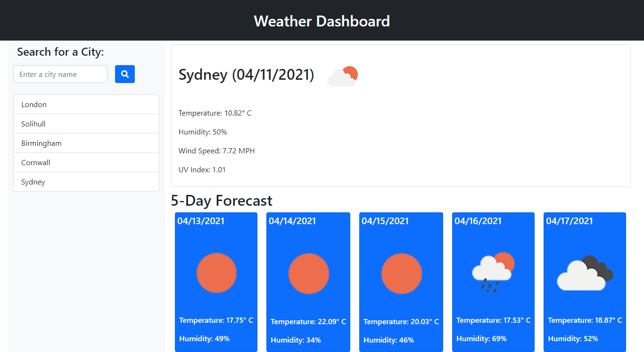
Task: Select London from search history
Action: click(86, 104)
